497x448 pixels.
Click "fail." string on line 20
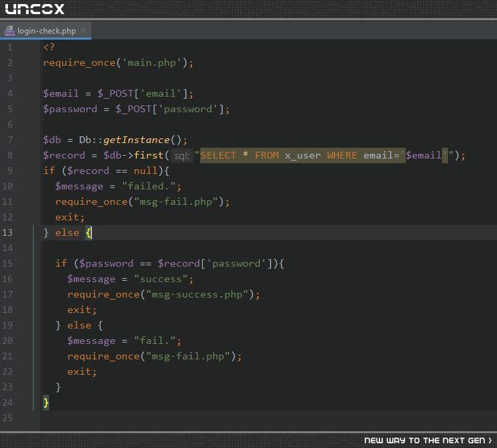154,341
